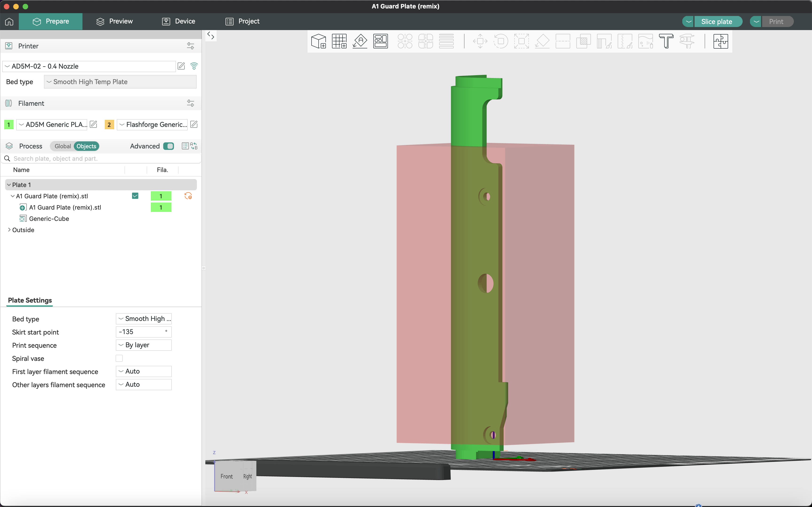Switch Process mode to Global
Viewport: 812px width, 507px height.
(62, 146)
